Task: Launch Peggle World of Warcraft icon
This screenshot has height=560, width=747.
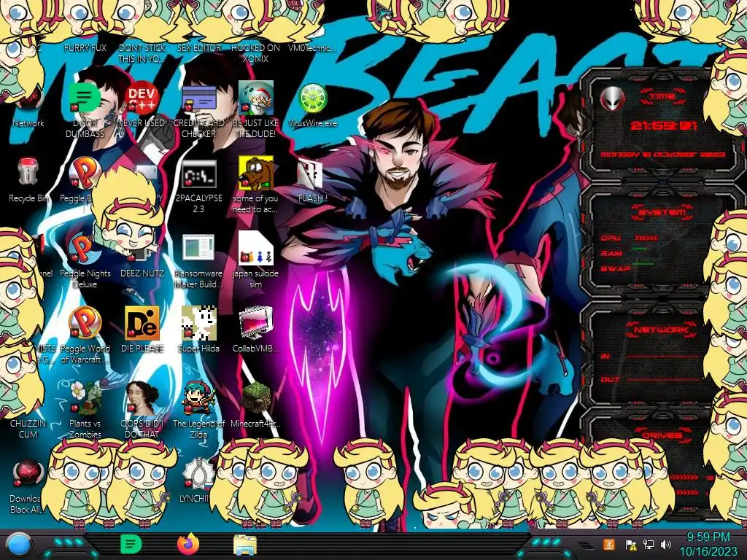Action: coord(85,323)
